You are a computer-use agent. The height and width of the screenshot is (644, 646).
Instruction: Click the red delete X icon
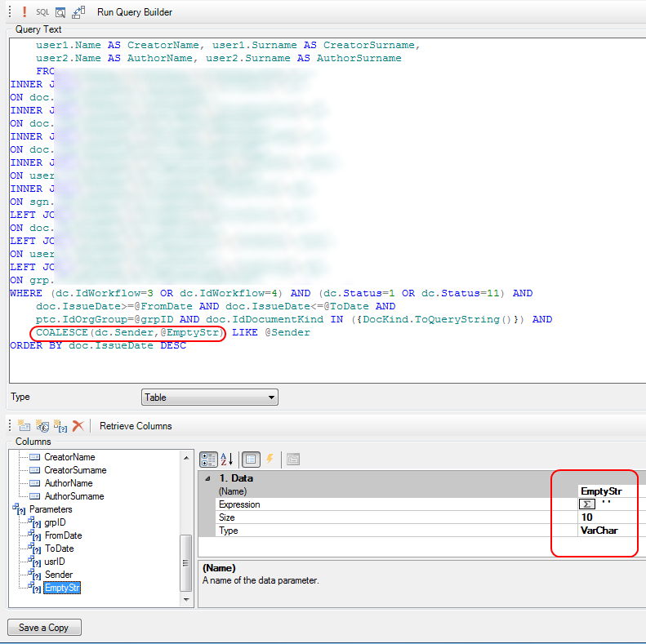pos(78,426)
